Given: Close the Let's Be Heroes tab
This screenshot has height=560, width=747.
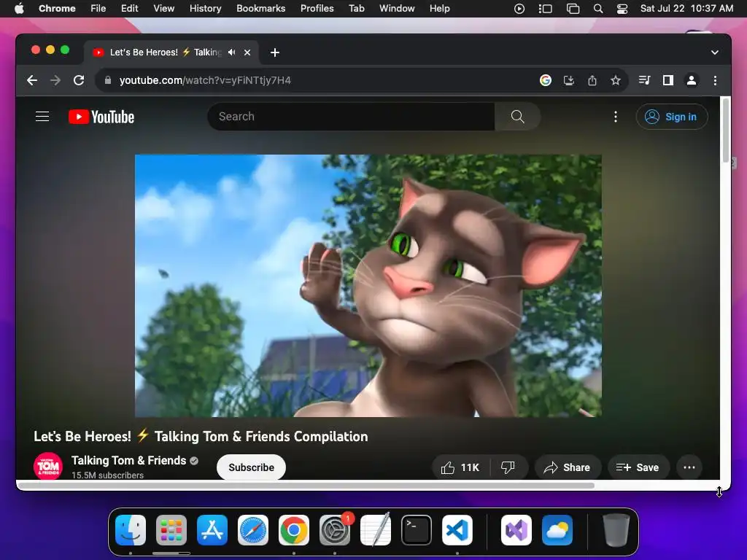Looking at the screenshot, I should (x=247, y=52).
